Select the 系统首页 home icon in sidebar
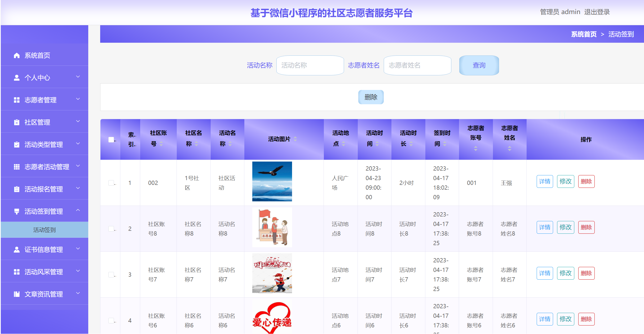The image size is (644, 334). point(17,55)
